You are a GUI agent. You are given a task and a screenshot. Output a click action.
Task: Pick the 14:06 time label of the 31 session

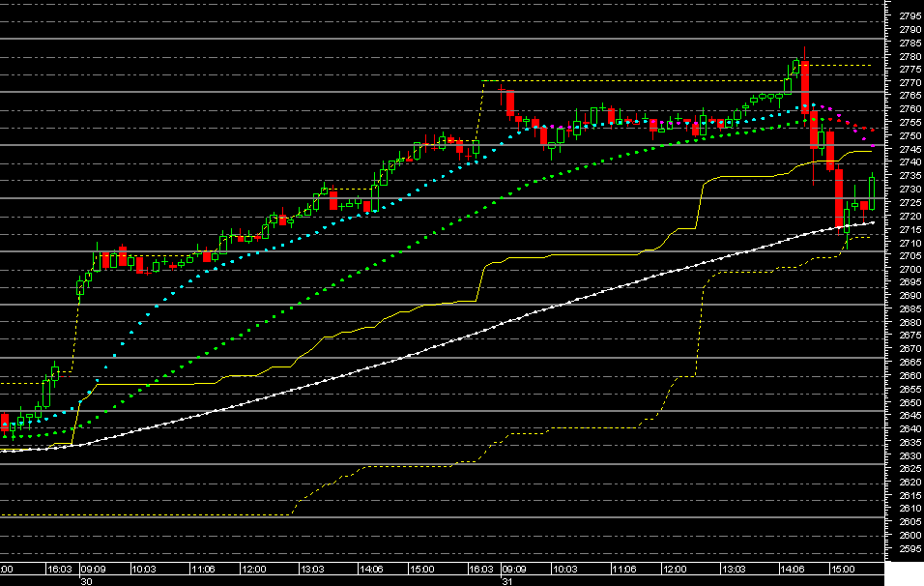tap(792, 570)
